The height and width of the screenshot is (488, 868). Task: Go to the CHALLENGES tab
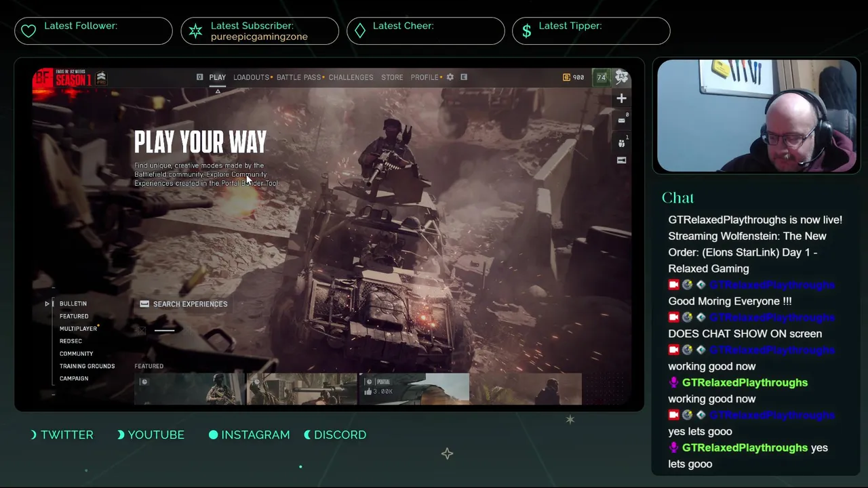point(351,77)
